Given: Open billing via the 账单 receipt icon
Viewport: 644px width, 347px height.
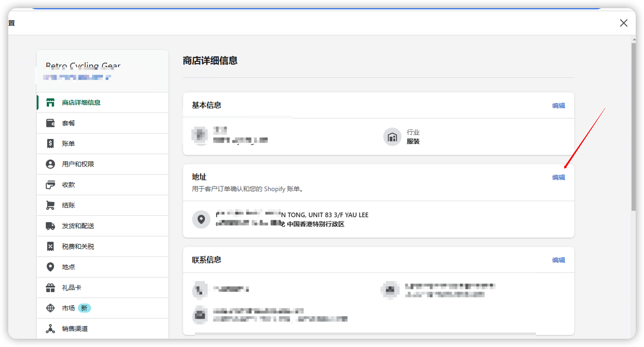Looking at the screenshot, I should (x=51, y=143).
